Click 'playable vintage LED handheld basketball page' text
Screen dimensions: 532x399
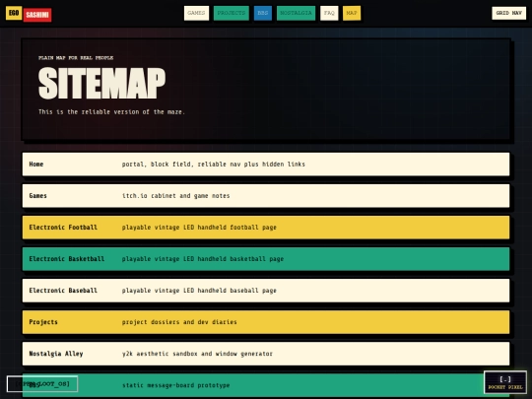coord(203,259)
